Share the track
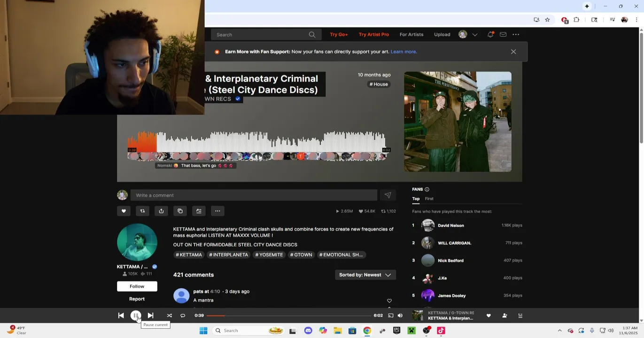644x338 pixels. pos(161,211)
